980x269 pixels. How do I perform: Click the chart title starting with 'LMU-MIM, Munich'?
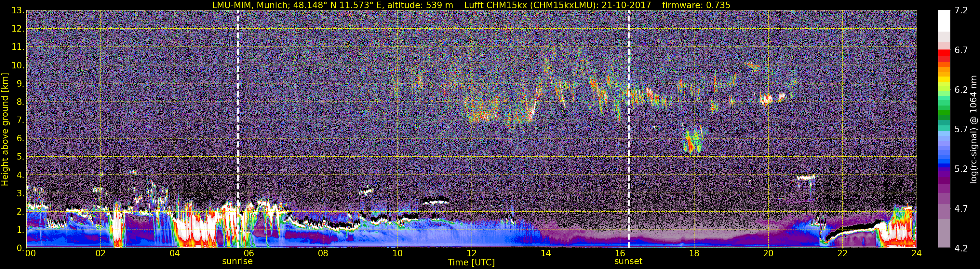tap(471, 5)
